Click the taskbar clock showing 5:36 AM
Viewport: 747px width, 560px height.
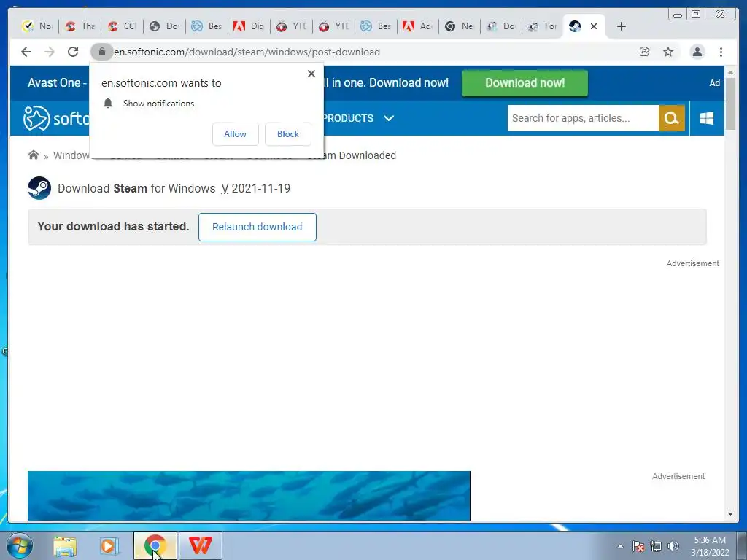click(x=710, y=546)
